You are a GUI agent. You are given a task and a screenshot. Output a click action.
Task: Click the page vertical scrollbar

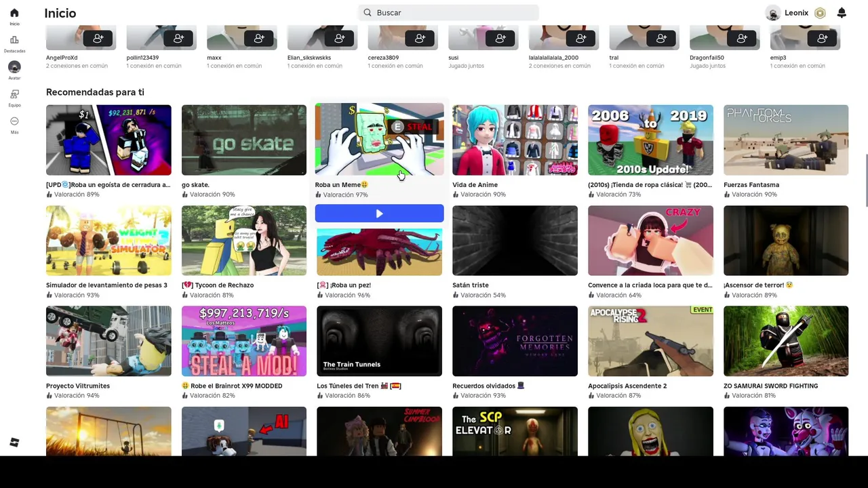click(x=865, y=180)
